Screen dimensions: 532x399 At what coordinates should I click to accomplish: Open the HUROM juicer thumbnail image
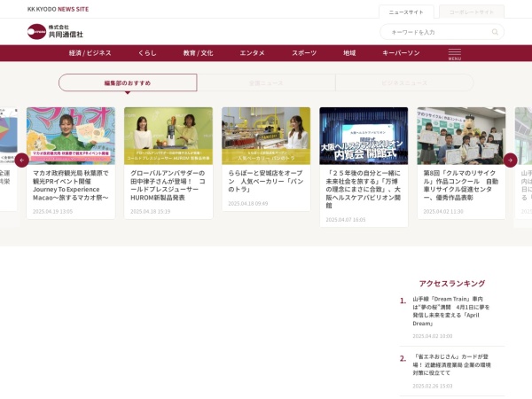click(x=168, y=136)
